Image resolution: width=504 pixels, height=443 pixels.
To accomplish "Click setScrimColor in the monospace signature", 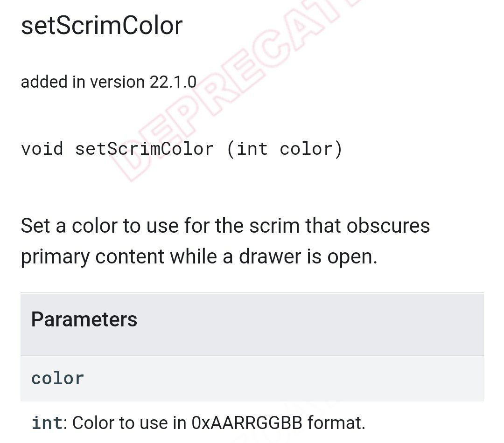I will 144,149.
